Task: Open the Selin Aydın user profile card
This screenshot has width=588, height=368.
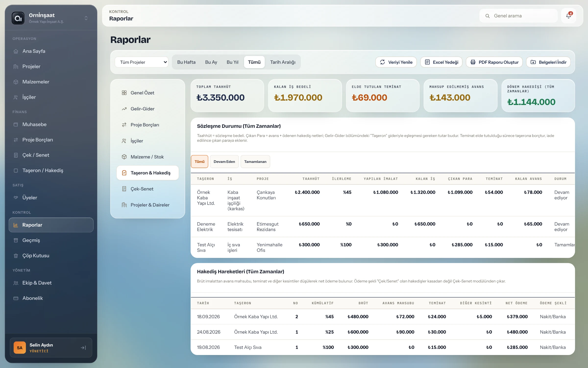Action: (51, 348)
